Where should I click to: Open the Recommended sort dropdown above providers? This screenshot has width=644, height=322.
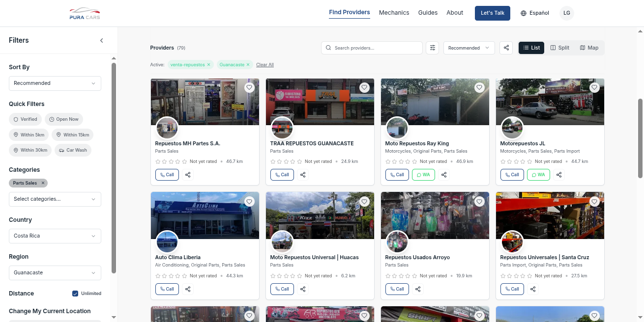[469, 48]
